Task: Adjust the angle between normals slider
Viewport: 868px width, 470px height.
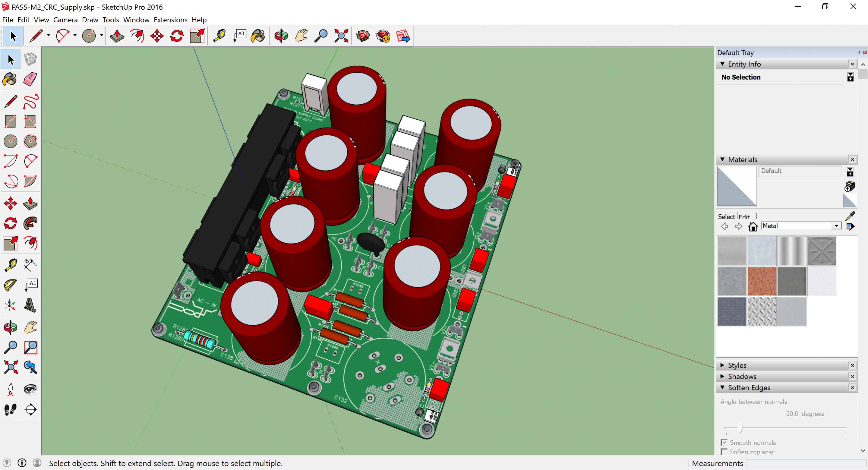Action: (741, 428)
